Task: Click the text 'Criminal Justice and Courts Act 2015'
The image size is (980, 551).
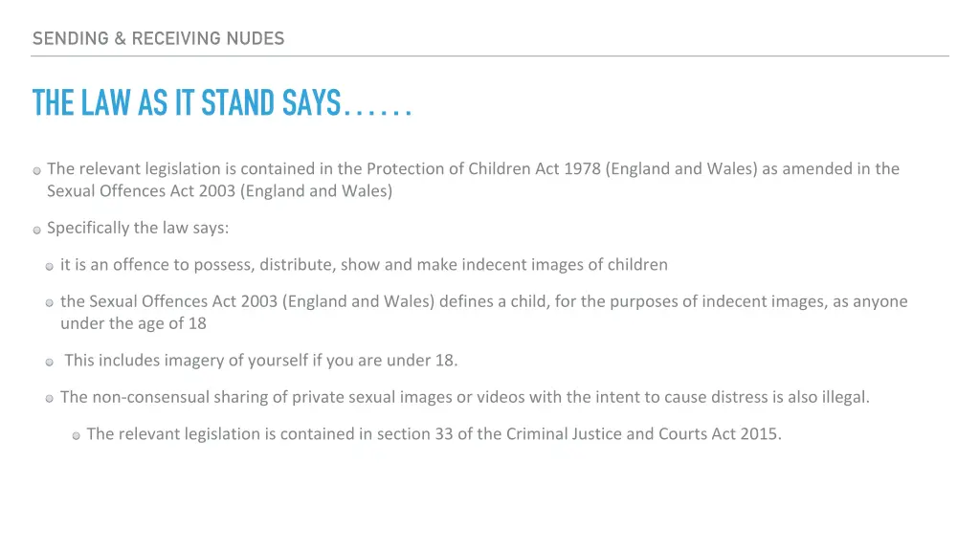Action: [x=644, y=434]
